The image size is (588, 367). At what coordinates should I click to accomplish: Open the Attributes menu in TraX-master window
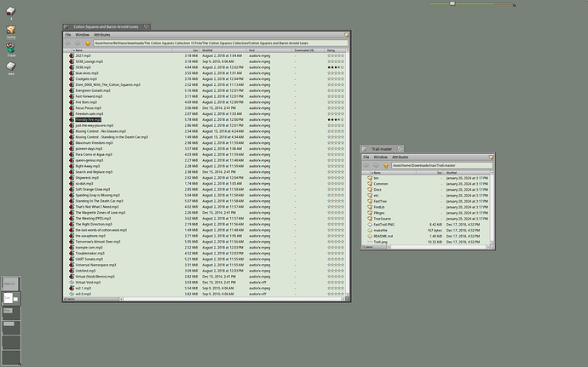(400, 158)
